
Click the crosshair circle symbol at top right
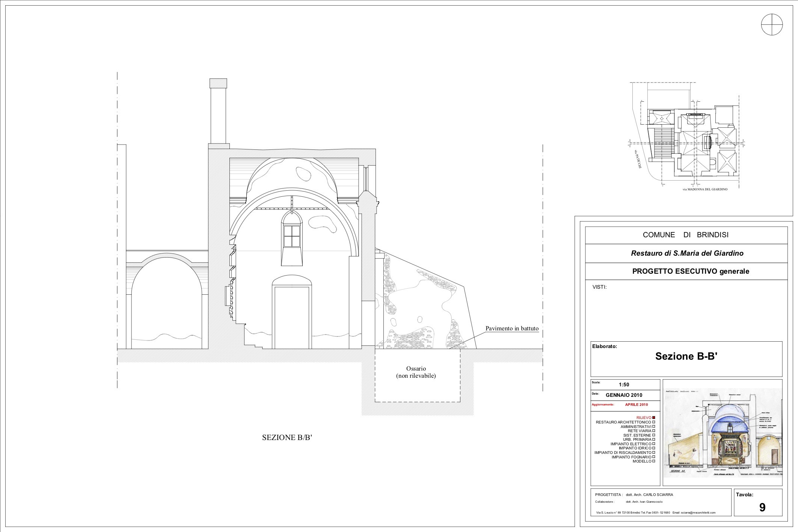[x=772, y=24]
